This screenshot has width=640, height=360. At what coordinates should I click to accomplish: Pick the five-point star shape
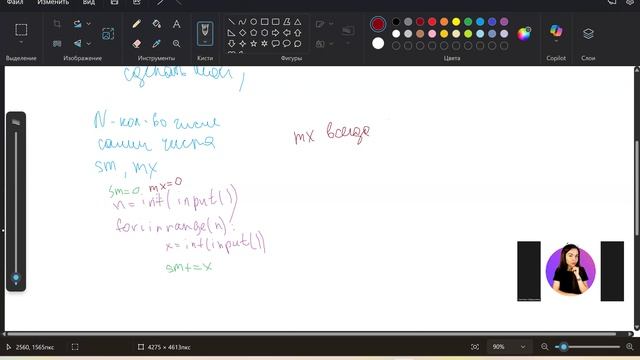click(x=253, y=43)
